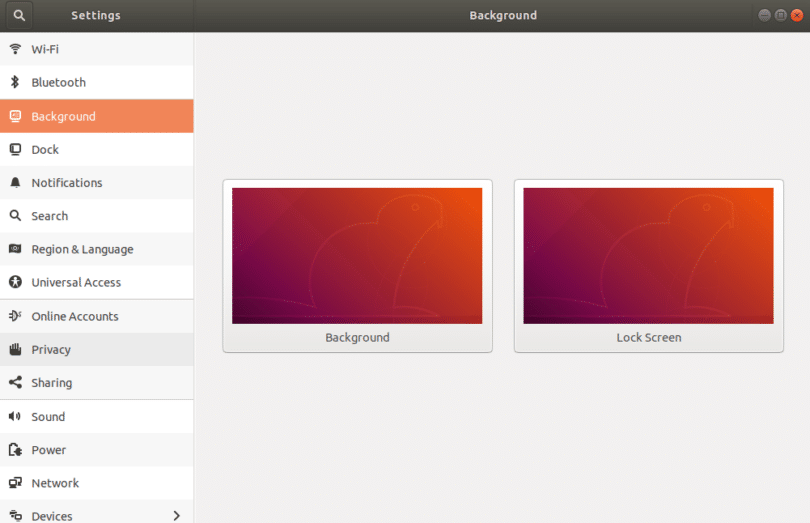Expand Devices with the chevron arrow
Viewport: 810px width, 523px height.
(x=177, y=516)
